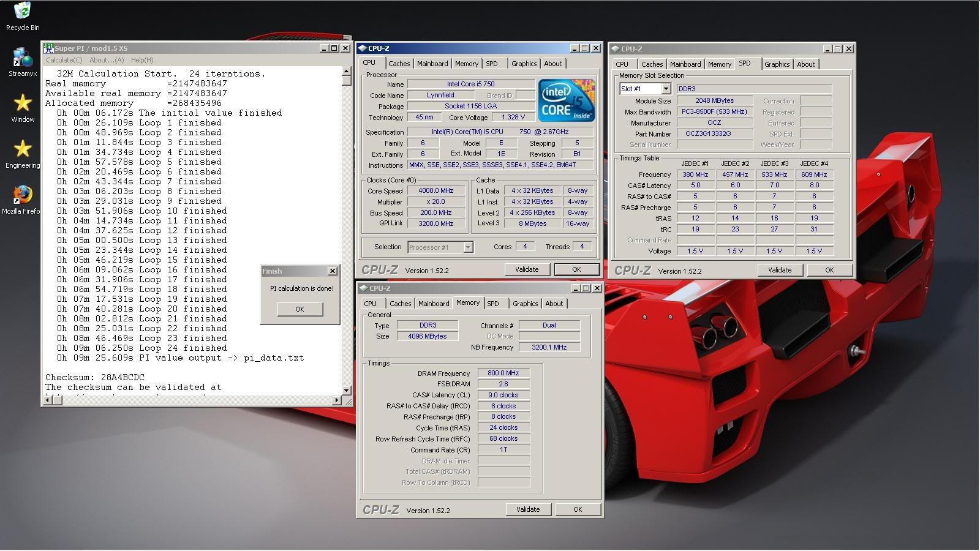This screenshot has height=551, width=980.
Task: Open the Calculate(C) menu in Super PI
Action: [x=64, y=60]
